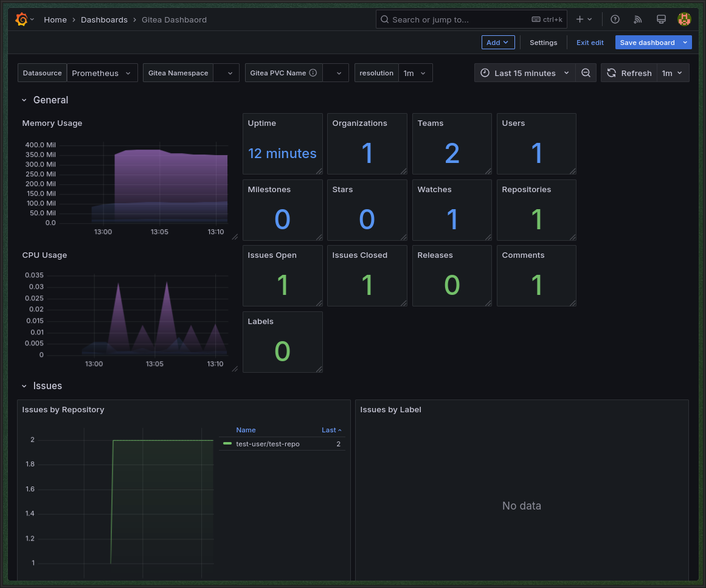Go to Dashboards in breadcrumb
The height and width of the screenshot is (588, 706).
click(104, 19)
